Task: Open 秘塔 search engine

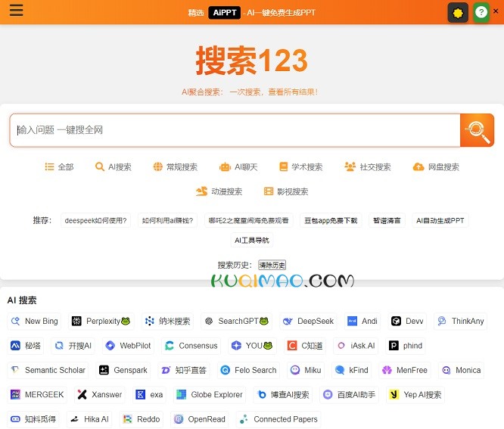Action: click(x=26, y=346)
